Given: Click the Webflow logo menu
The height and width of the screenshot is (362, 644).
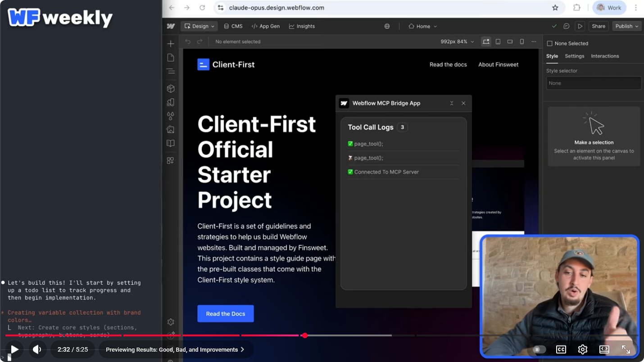Looking at the screenshot, I should coord(171,26).
